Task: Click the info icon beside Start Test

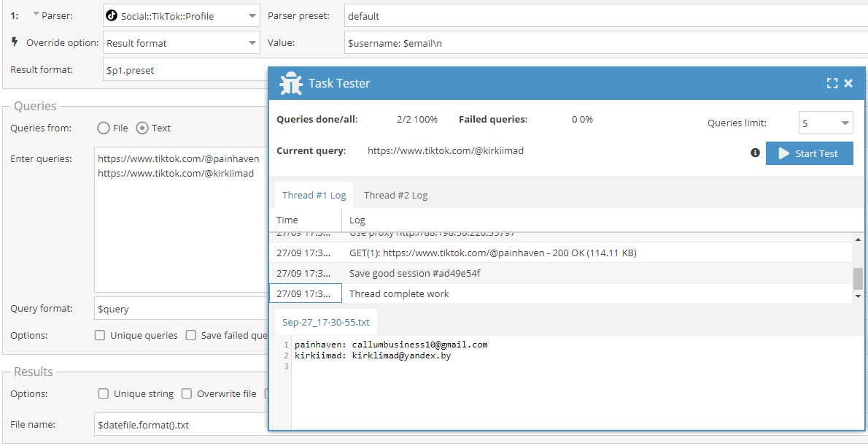Action: click(x=755, y=153)
